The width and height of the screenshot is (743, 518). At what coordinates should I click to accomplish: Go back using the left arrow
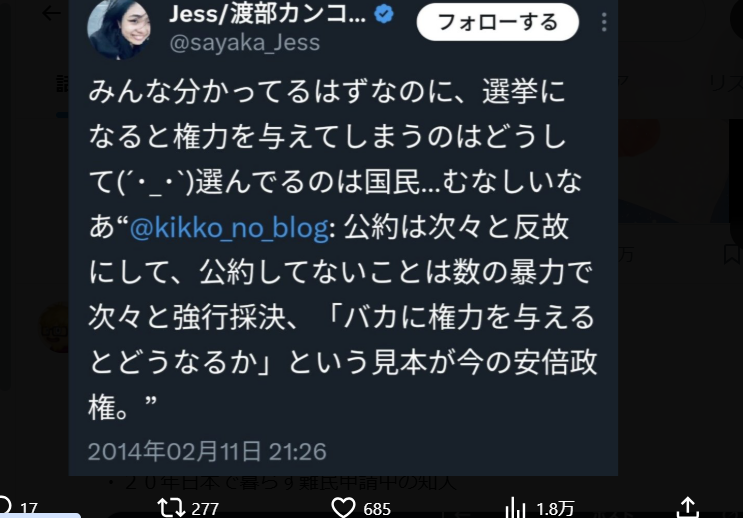tap(51, 13)
